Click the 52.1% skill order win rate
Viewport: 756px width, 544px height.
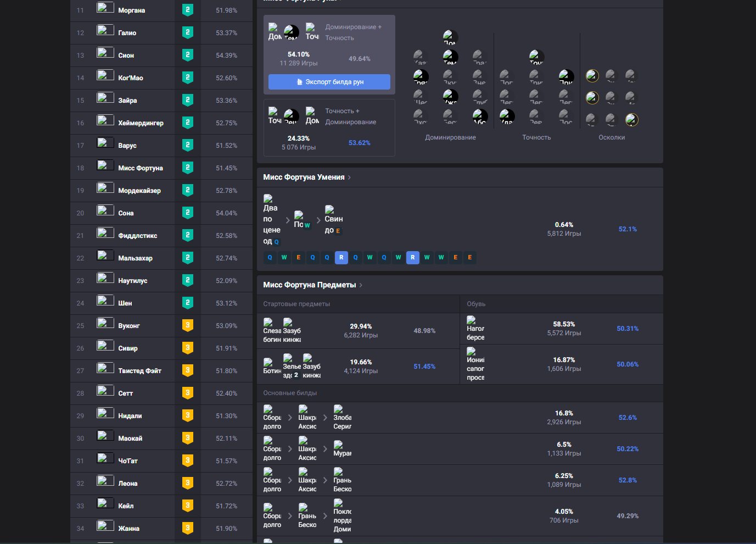[628, 229]
